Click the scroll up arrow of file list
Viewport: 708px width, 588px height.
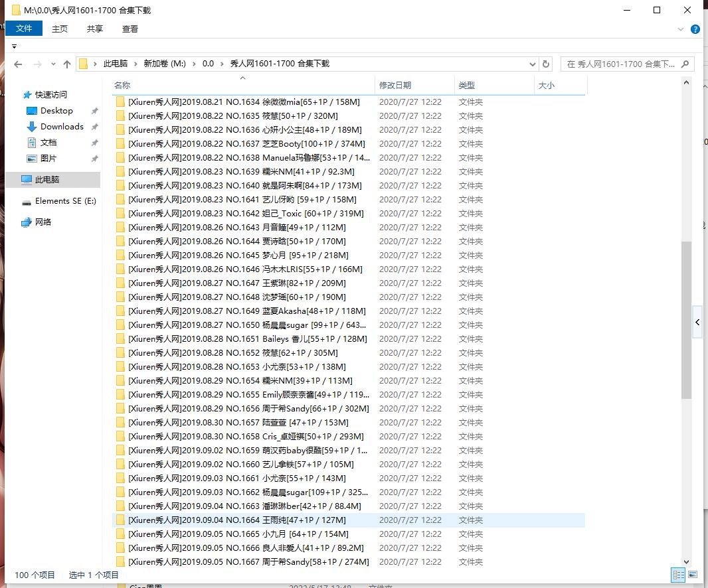tap(686, 82)
